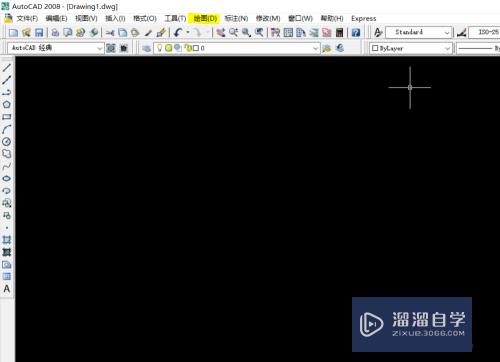Open the DesignCenter icon
The height and width of the screenshot is (362, 500).
288,32
